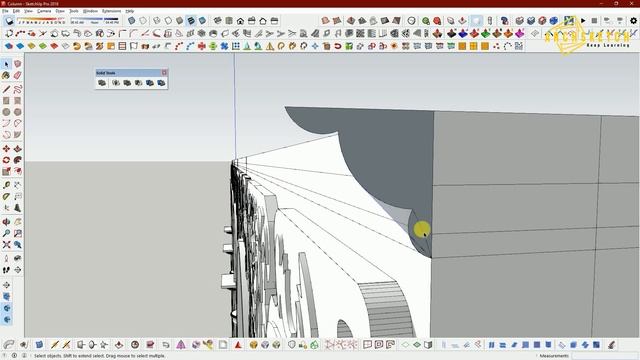Select the Pan hand tool
The width and height of the screenshot is (640, 360).
[x=18, y=222]
